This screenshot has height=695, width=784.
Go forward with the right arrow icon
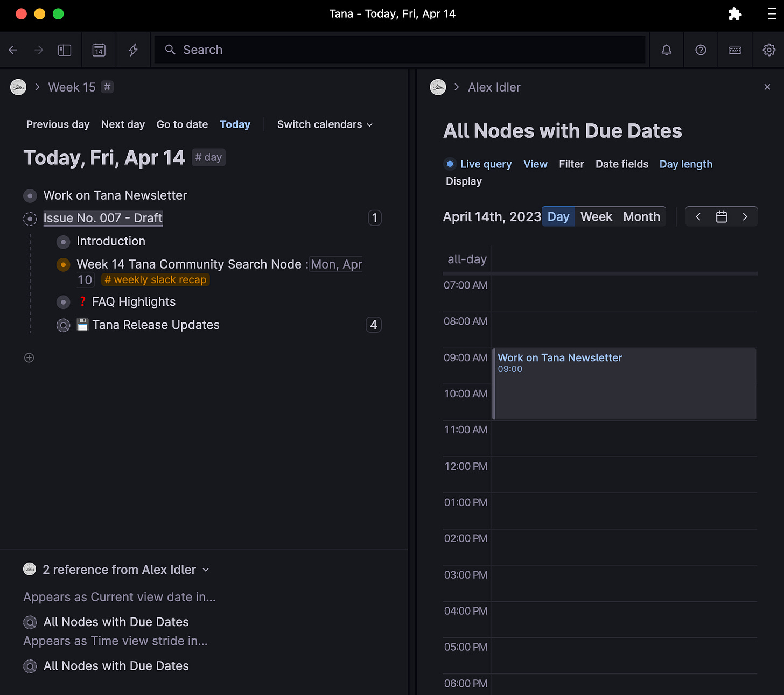pyautogui.click(x=39, y=50)
